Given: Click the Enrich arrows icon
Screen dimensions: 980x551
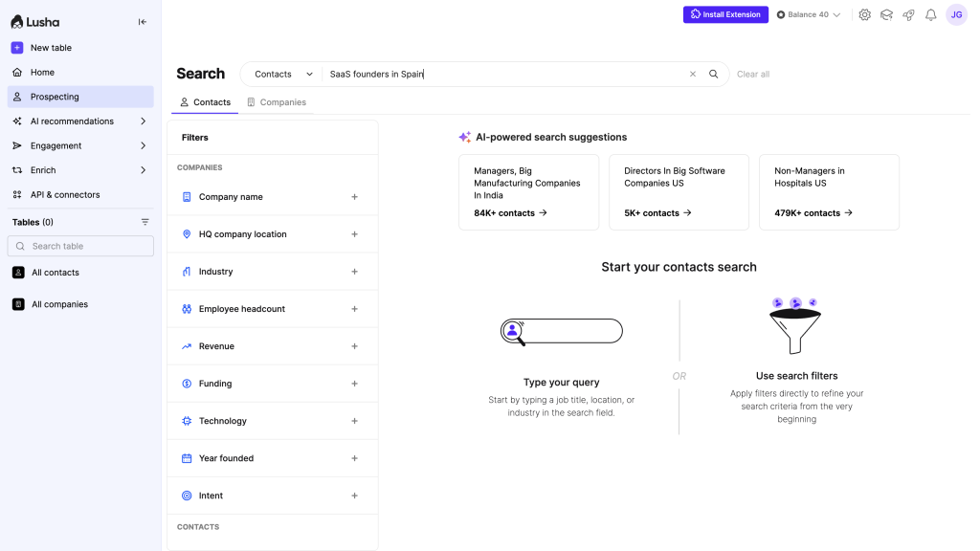Looking at the screenshot, I should 17,170.
